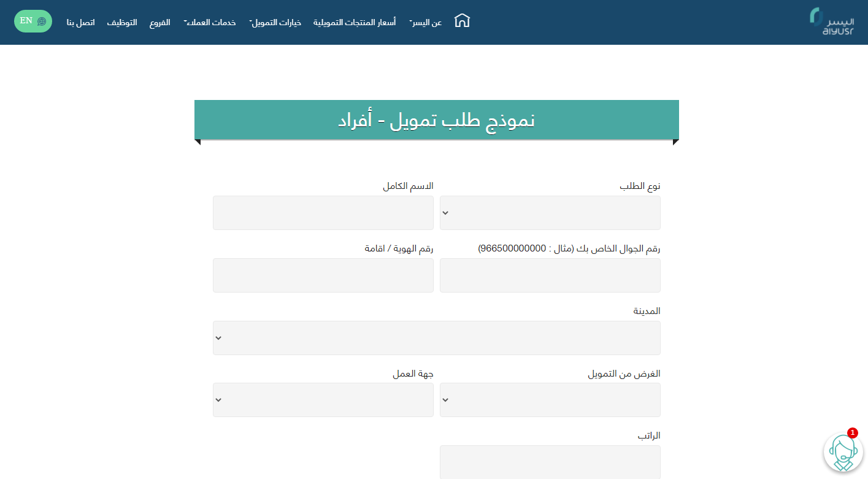Open the الغرض من التمويل dropdown
The width and height of the screenshot is (868, 479).
click(550, 400)
